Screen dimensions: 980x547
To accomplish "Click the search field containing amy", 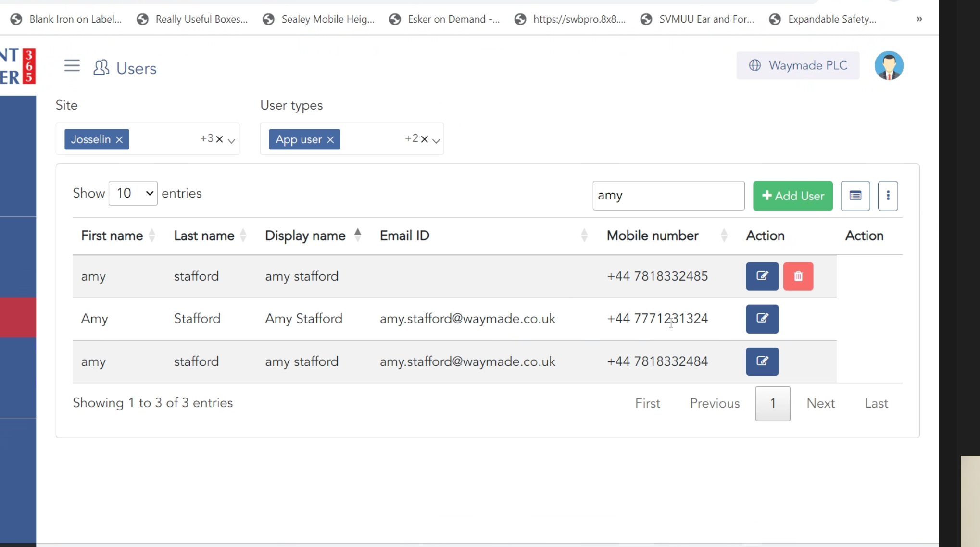I will (x=668, y=196).
